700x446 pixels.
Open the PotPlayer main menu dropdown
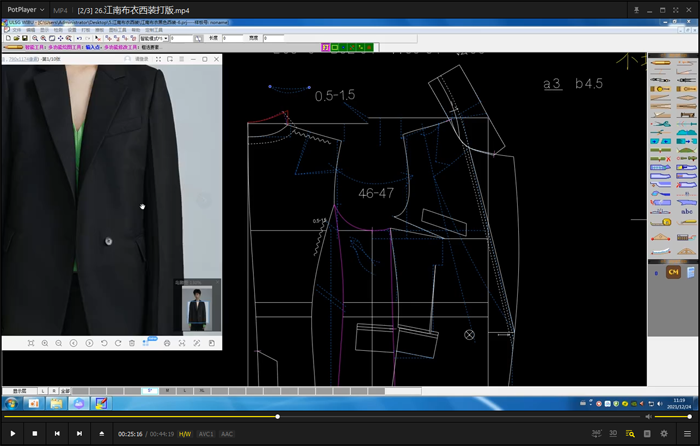click(x=25, y=9)
